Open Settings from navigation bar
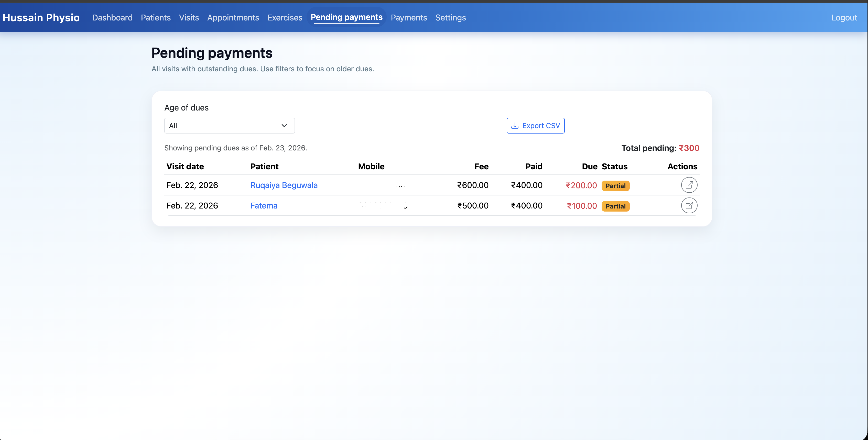868x440 pixels. pyautogui.click(x=451, y=17)
